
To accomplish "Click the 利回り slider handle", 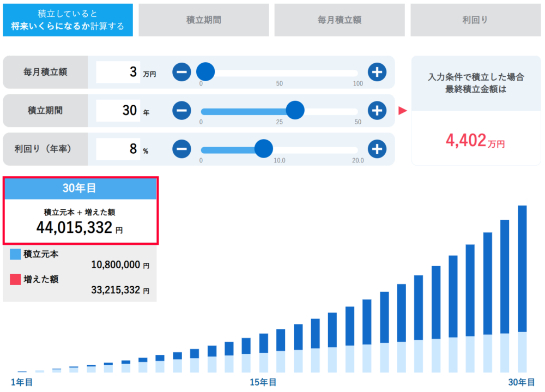I will coord(264,148).
